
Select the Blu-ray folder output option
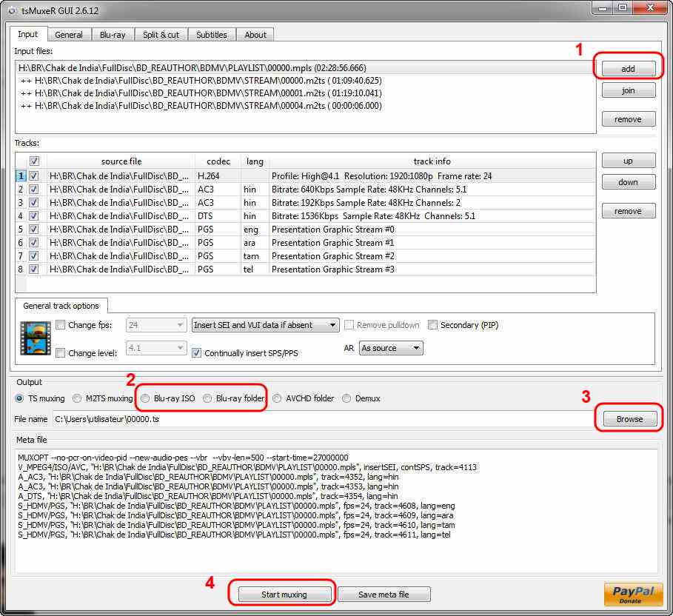coord(207,398)
